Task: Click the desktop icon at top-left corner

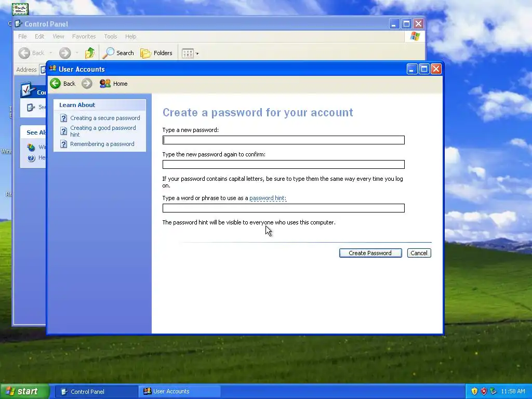Action: click(x=20, y=9)
